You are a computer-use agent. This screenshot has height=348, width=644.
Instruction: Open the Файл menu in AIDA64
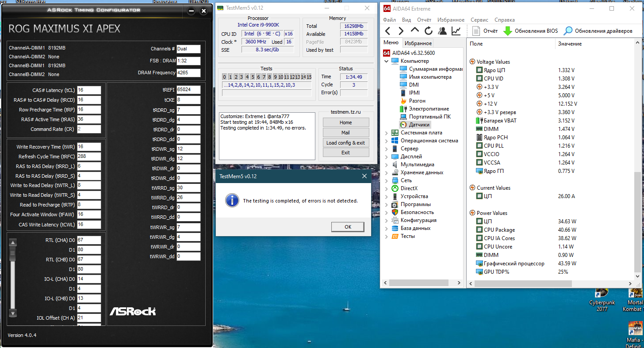tap(390, 20)
